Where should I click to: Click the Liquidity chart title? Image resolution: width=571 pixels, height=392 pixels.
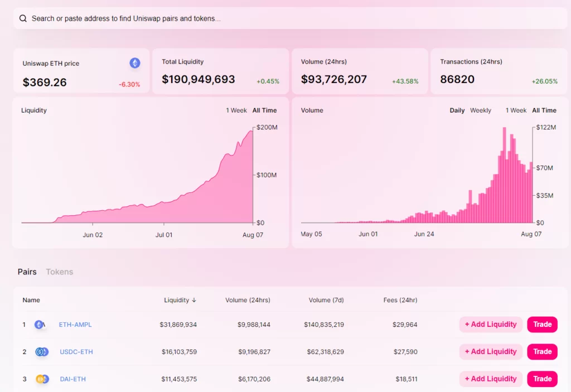(34, 110)
